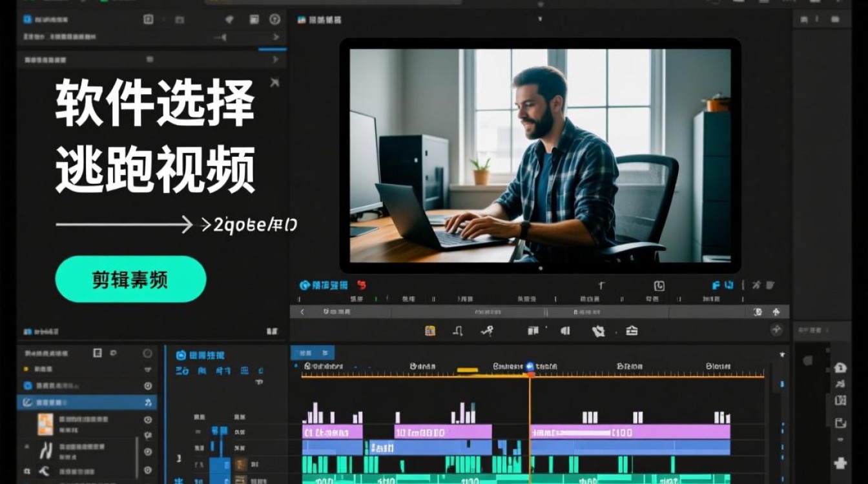Viewport: 868px width, 484px height.
Task: Click the back chevron in the gray bar
Action: pos(302,312)
